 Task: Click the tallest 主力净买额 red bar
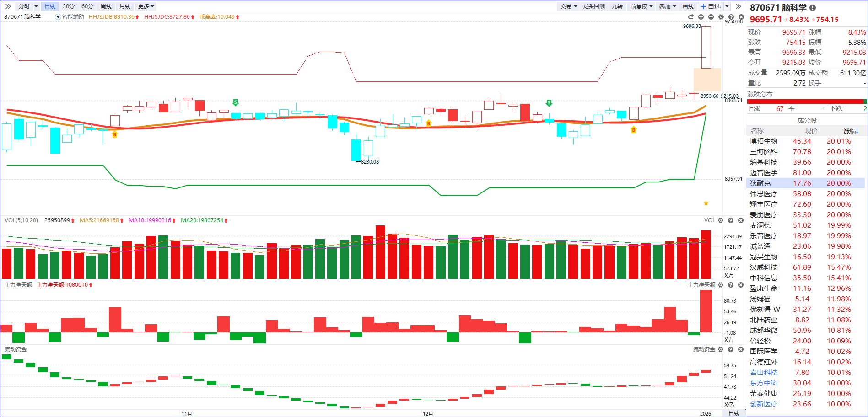click(706, 311)
